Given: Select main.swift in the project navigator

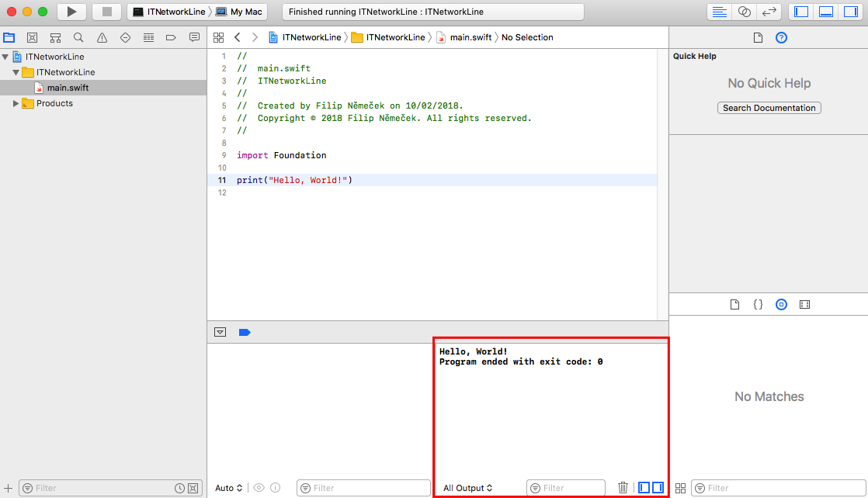Looking at the screenshot, I should click(x=68, y=88).
